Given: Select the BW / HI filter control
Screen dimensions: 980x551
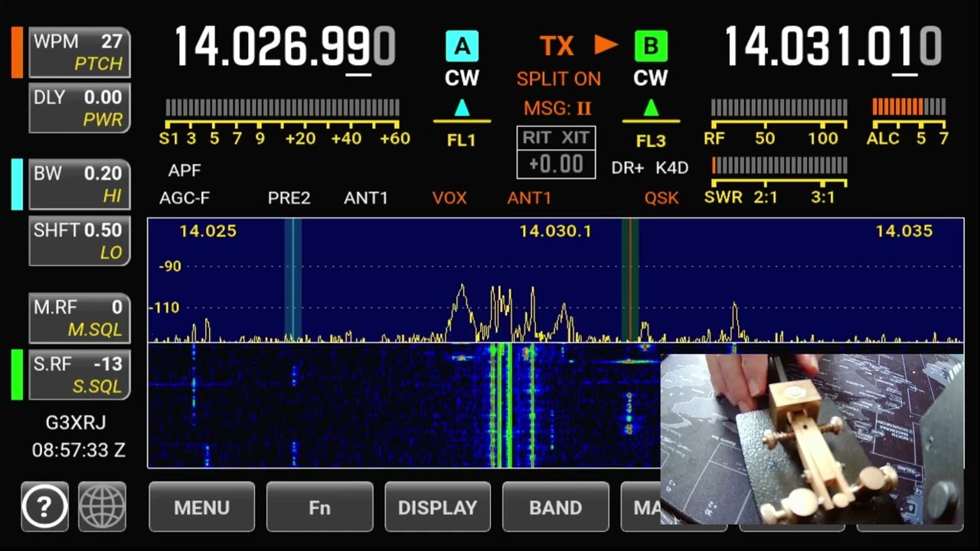Looking at the screenshot, I should click(80, 184).
